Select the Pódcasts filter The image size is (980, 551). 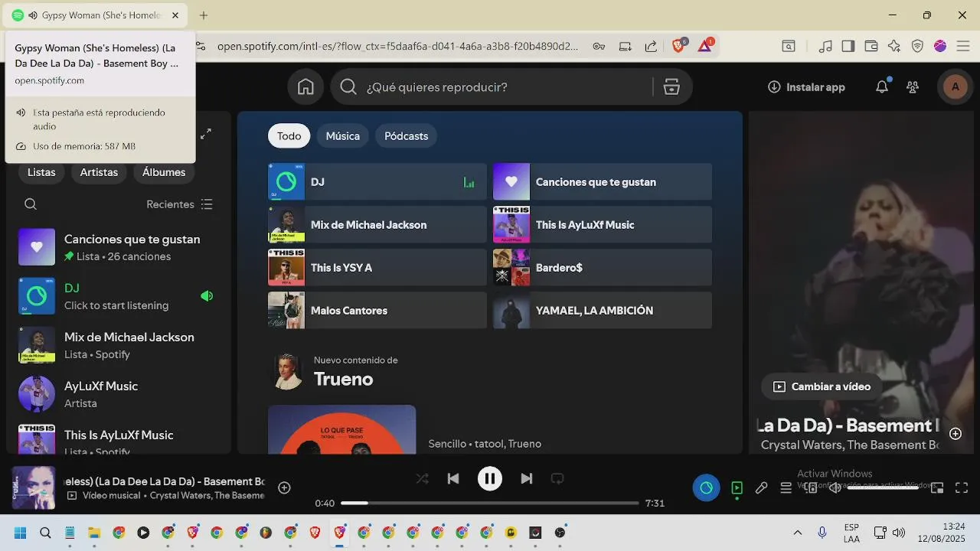406,136
